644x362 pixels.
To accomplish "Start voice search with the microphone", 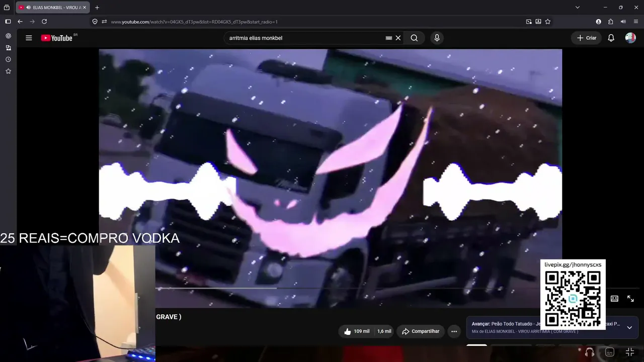I will point(437,38).
